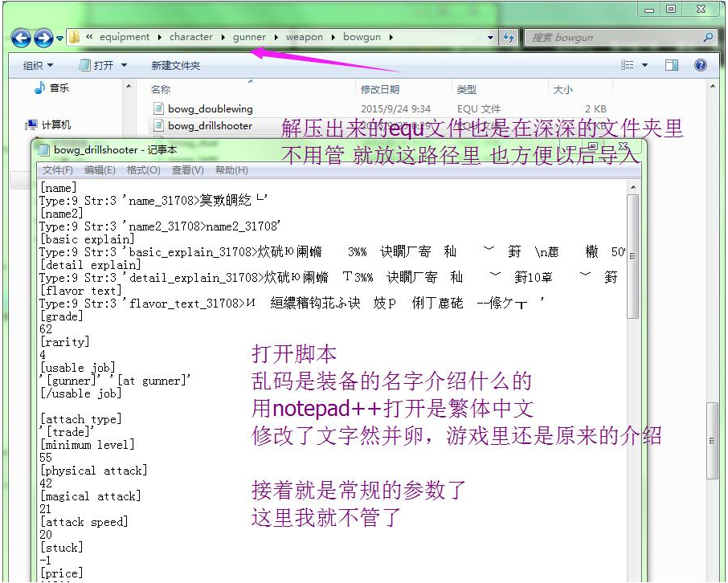Sort files by 修改日期 column header
The height and width of the screenshot is (583, 728).
click(x=380, y=89)
